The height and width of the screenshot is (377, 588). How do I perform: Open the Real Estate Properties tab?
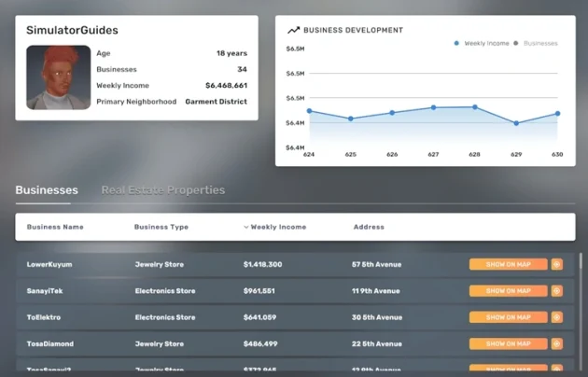coord(163,190)
